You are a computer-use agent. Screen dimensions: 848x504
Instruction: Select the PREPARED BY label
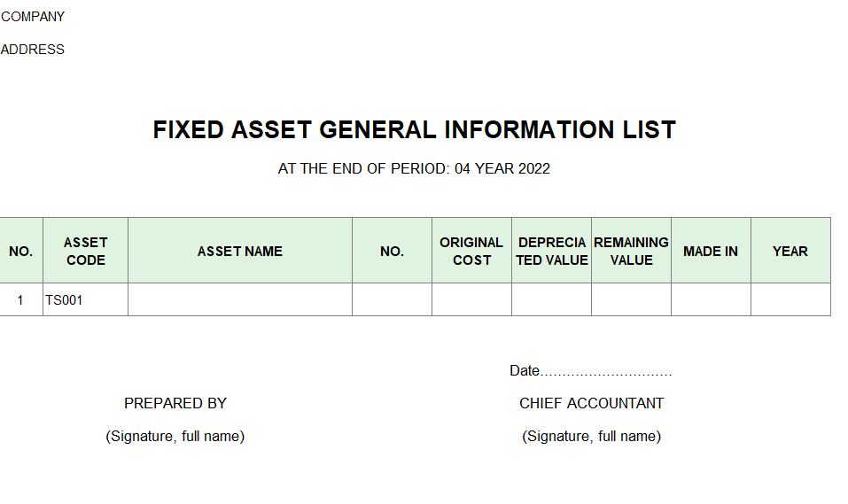pyautogui.click(x=175, y=403)
